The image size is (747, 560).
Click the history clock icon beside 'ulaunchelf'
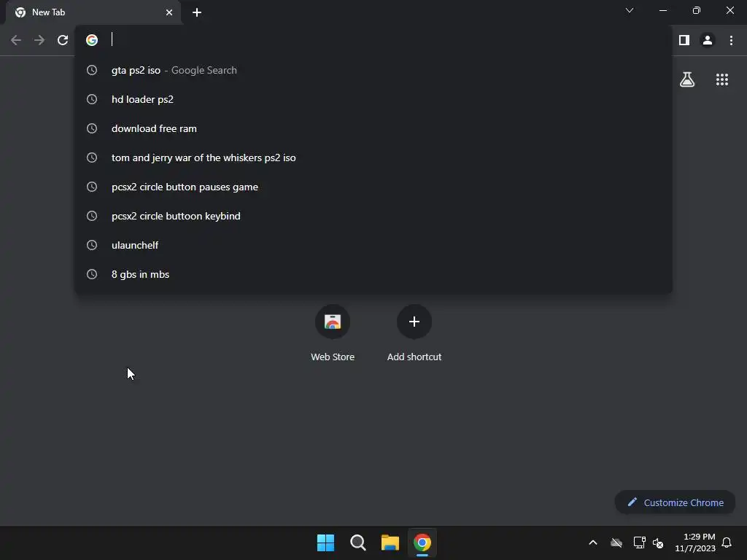92,245
